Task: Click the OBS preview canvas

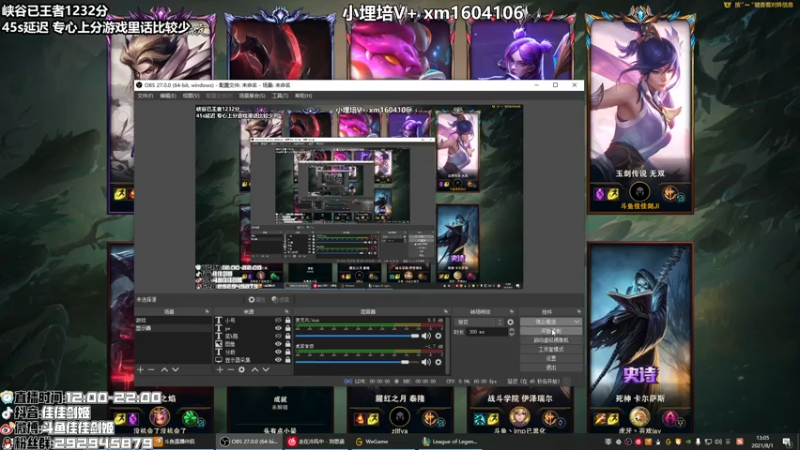Action: point(359,197)
